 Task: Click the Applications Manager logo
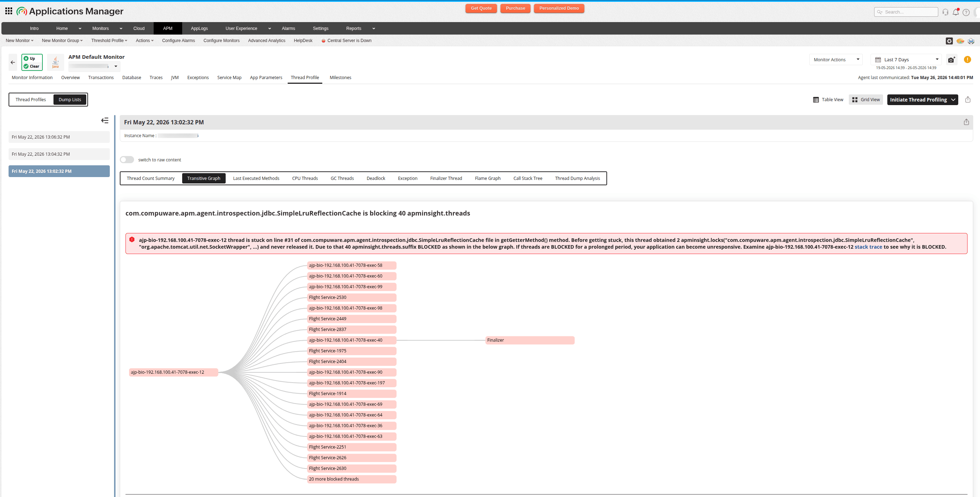click(70, 11)
